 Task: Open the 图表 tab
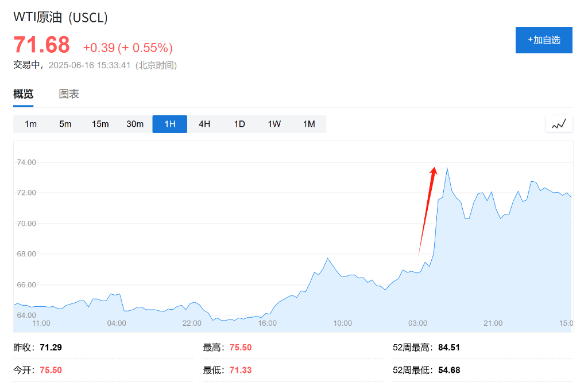(69, 94)
